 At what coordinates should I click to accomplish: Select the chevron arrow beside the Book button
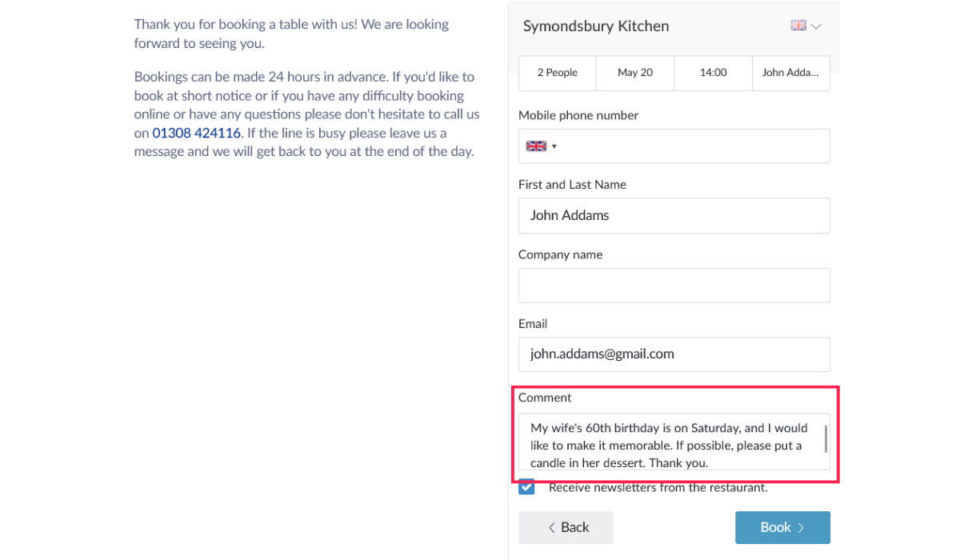coord(799,527)
